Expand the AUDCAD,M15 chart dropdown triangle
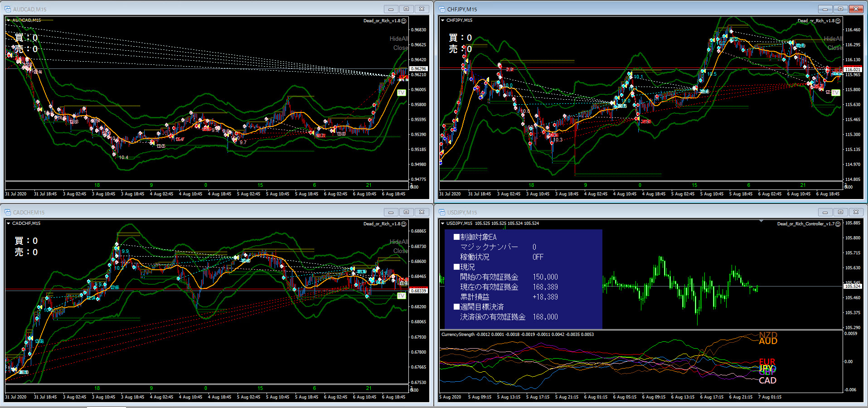 click(8, 20)
